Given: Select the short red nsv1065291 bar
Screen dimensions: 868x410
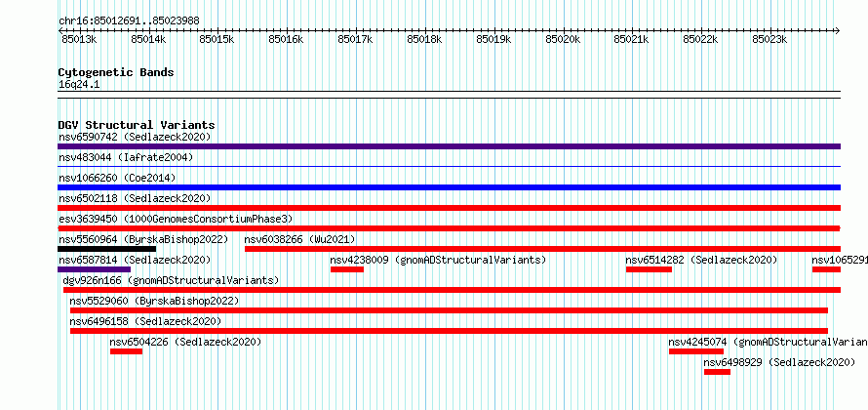Looking at the screenshot, I should tap(826, 269).
